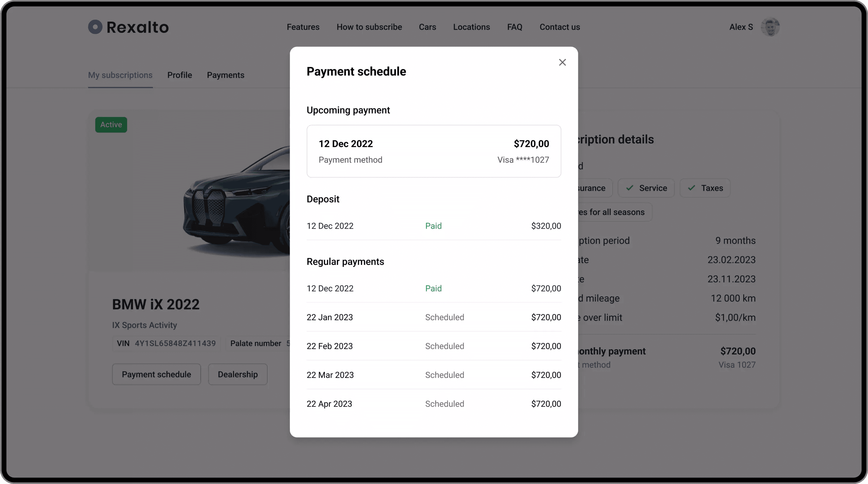Select the My subscriptions tab
Image resolution: width=868 pixels, height=484 pixels.
pyautogui.click(x=120, y=75)
